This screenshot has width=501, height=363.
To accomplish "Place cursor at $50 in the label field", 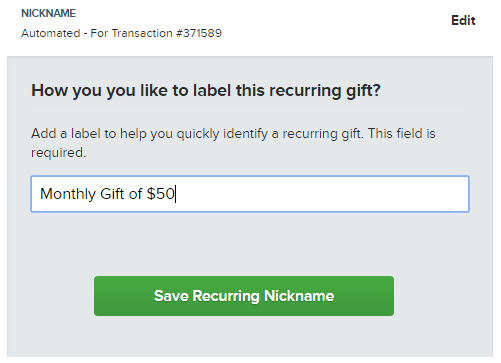I will tap(161, 194).
